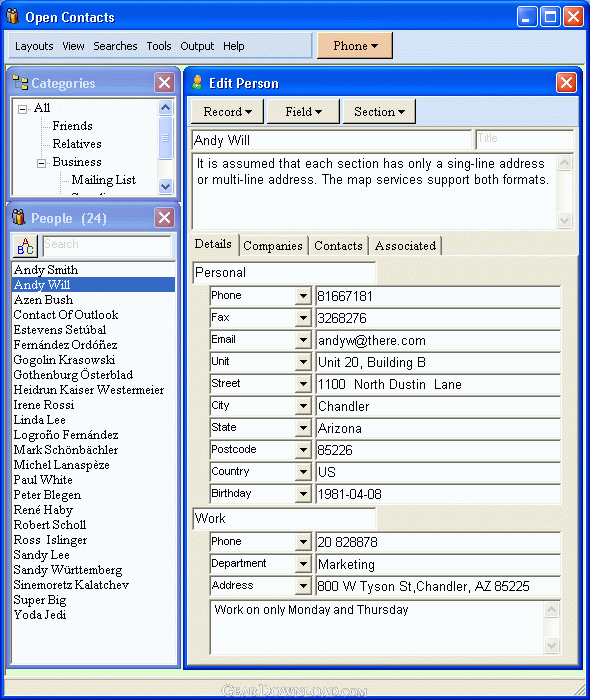The height and width of the screenshot is (700, 590).
Task: Click the Personal section name field
Action: click(x=284, y=272)
